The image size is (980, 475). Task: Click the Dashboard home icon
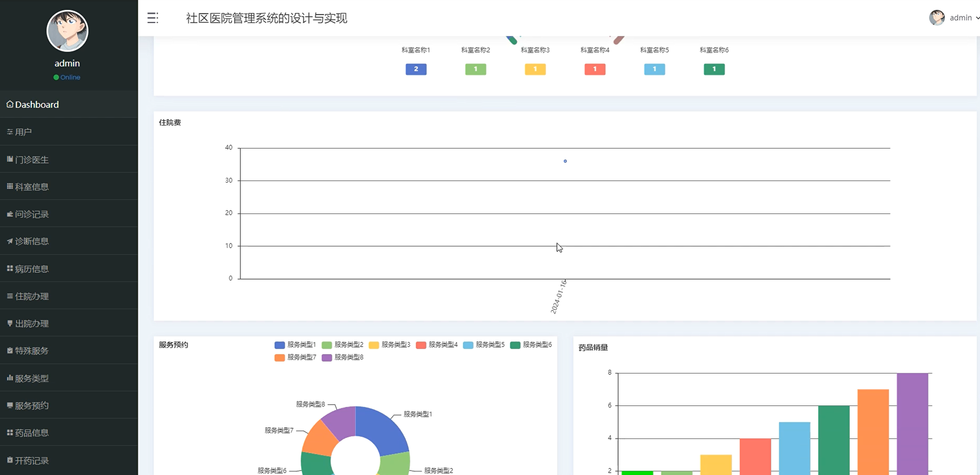coord(10,104)
